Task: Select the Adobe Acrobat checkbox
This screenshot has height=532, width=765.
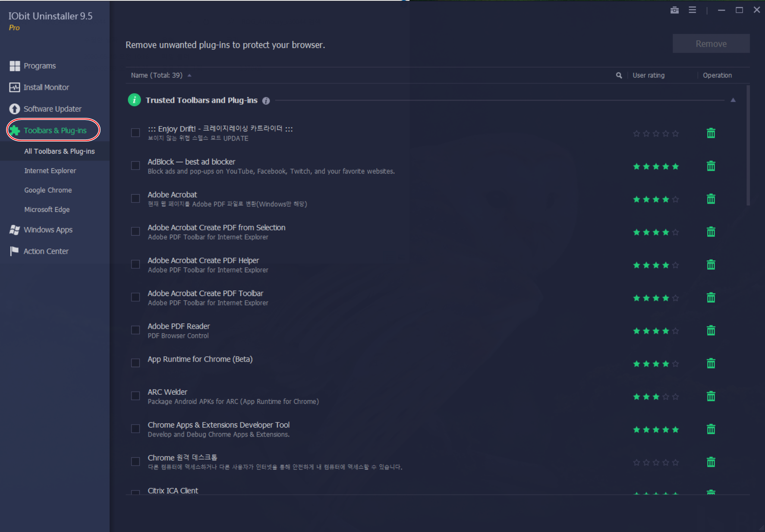Action: click(x=135, y=198)
